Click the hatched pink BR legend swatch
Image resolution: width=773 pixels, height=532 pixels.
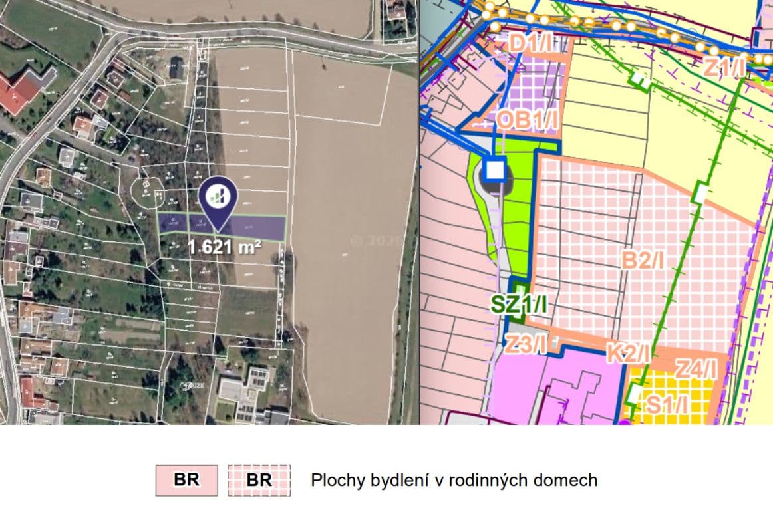[259, 480]
